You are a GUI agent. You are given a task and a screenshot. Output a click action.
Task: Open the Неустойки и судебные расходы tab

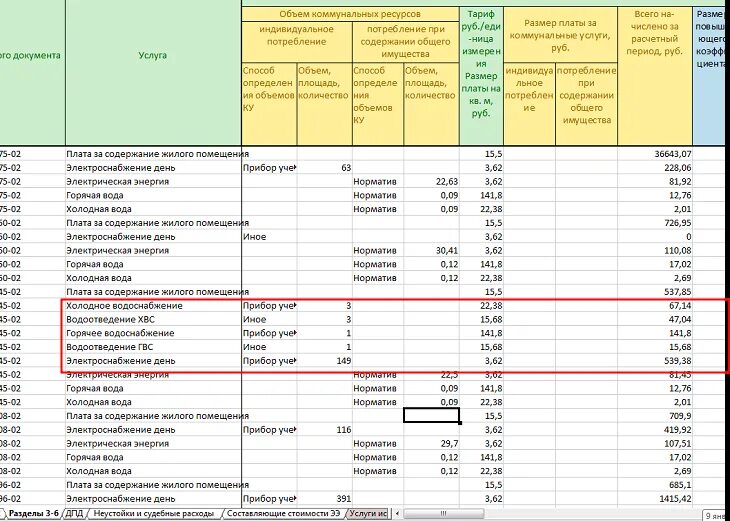click(x=154, y=514)
